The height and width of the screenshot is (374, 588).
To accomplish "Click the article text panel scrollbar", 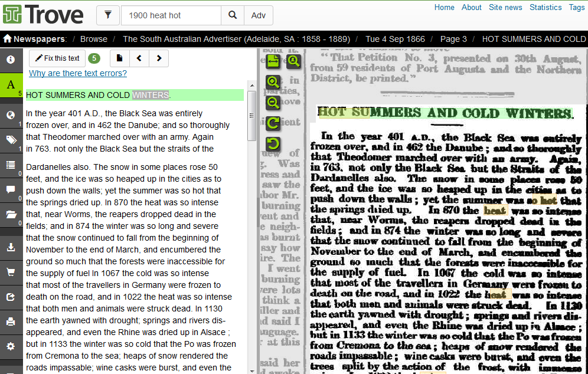I will (x=251, y=118).
